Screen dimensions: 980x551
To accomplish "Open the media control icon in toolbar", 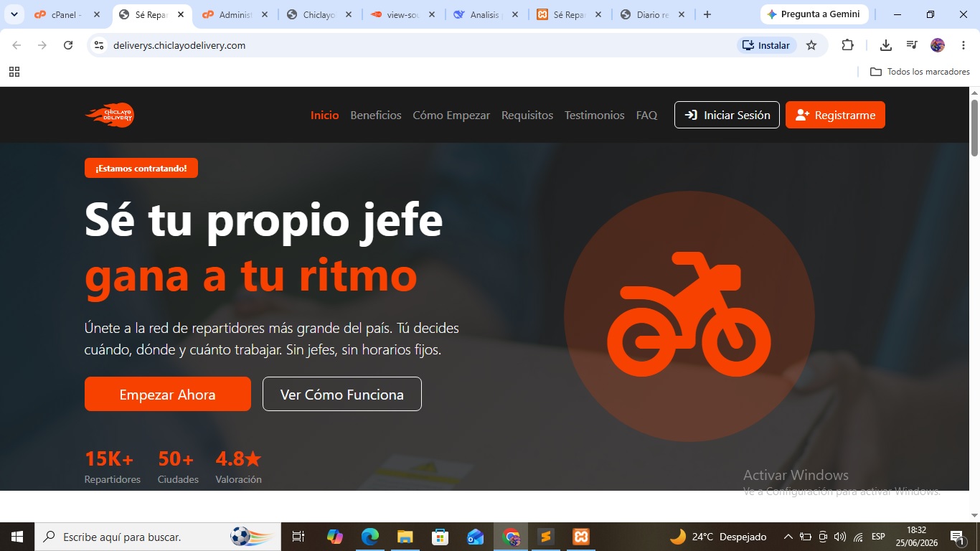I will 912,45.
